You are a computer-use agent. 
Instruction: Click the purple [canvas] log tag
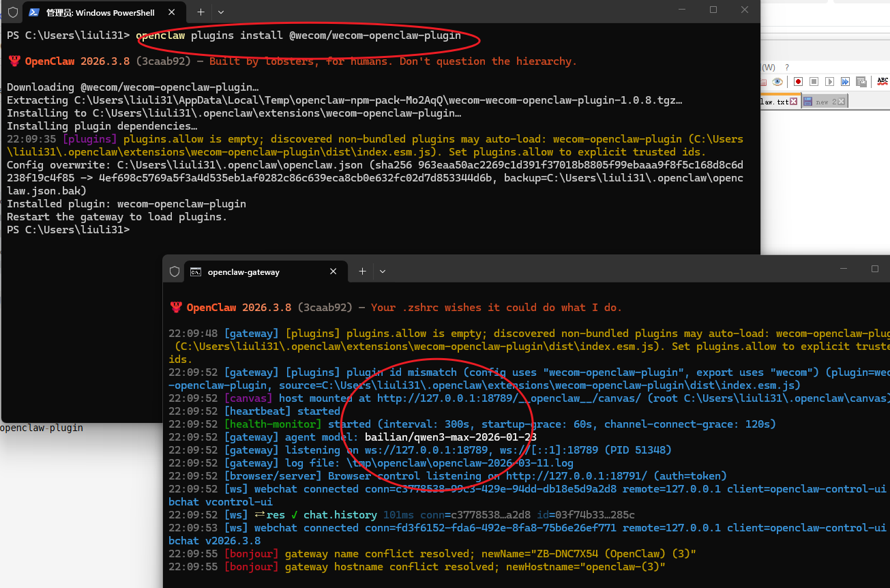point(248,398)
